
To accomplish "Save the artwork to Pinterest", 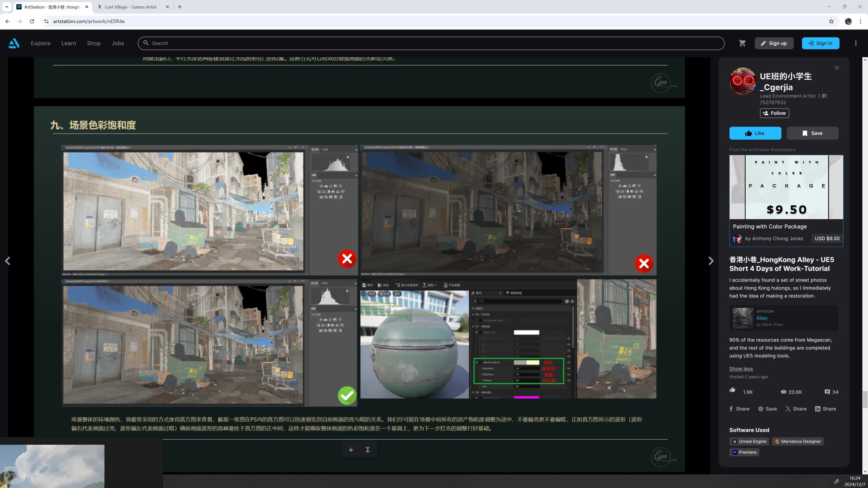I will click(768, 409).
